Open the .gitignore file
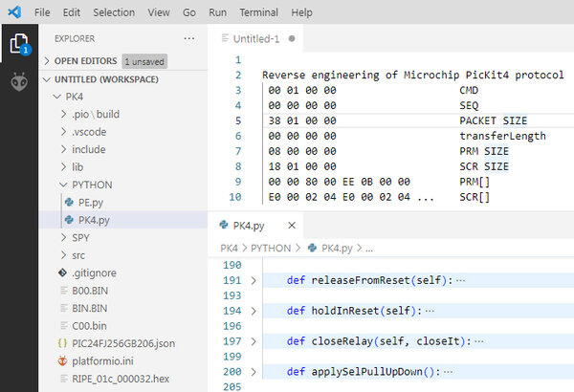Image resolution: width=574 pixels, height=392 pixels. point(94,273)
